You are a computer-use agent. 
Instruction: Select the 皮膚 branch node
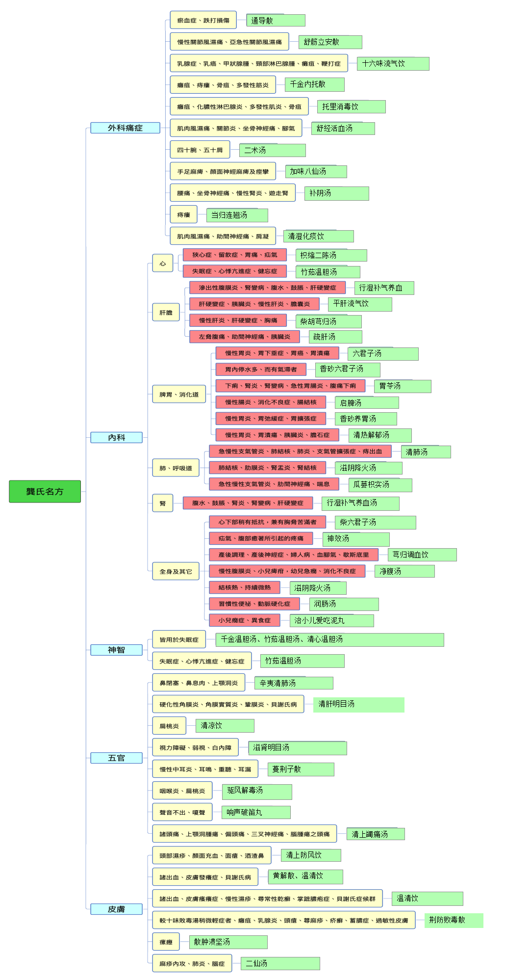click(x=116, y=909)
